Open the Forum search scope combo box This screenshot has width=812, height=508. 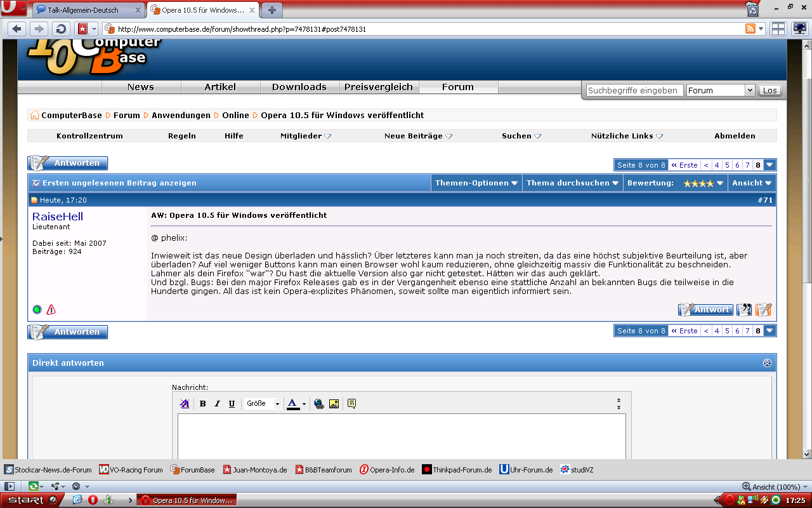pyautogui.click(x=721, y=90)
